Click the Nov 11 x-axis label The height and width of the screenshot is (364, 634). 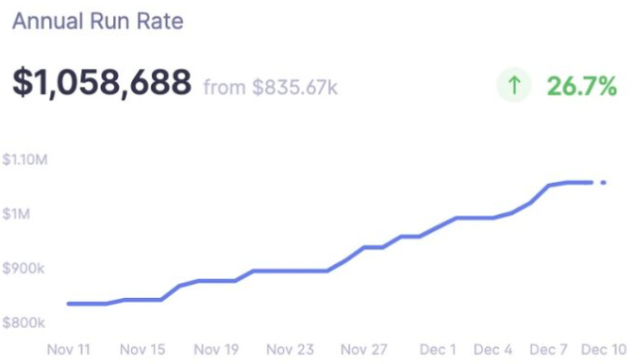pos(69,350)
